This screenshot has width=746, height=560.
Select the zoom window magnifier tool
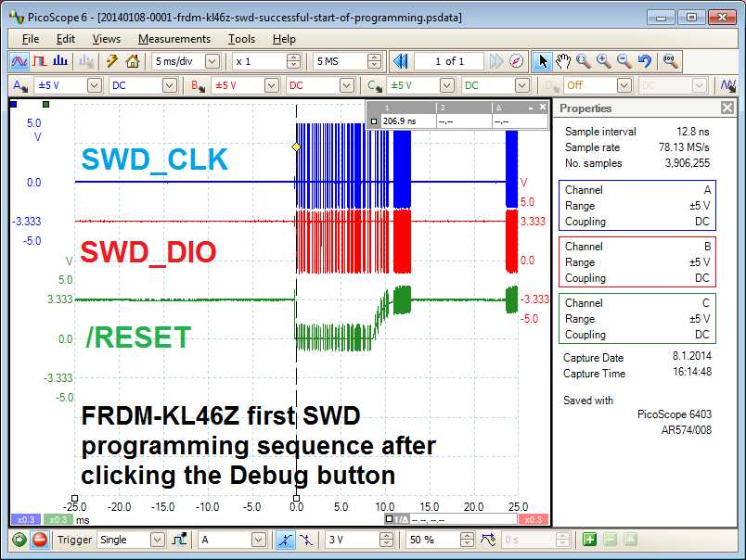tap(584, 61)
